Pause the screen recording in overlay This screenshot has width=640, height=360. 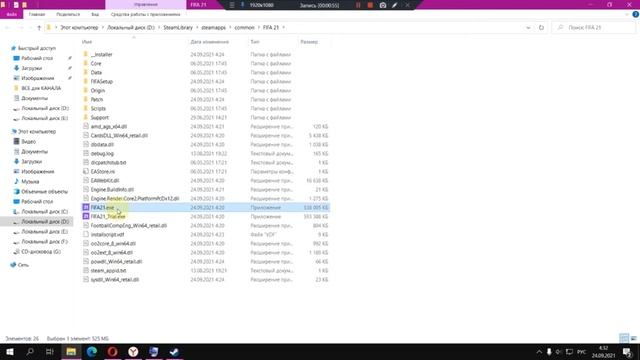click(x=358, y=5)
